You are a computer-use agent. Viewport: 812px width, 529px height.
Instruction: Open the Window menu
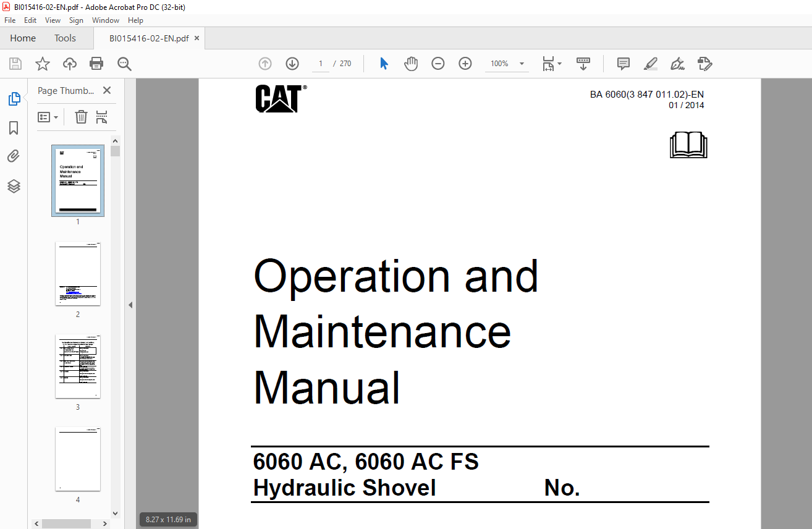pos(106,20)
